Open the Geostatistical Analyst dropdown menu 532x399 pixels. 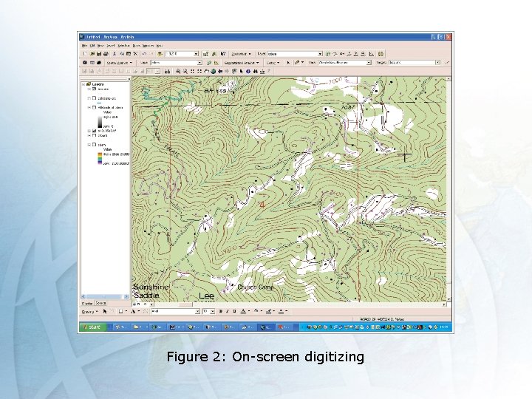(241, 63)
